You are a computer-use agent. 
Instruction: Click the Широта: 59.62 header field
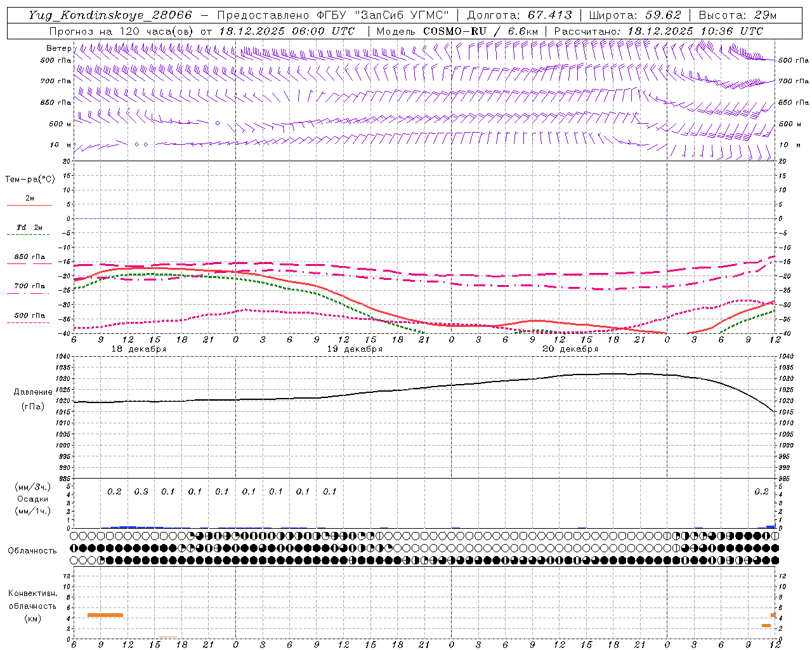635,15
